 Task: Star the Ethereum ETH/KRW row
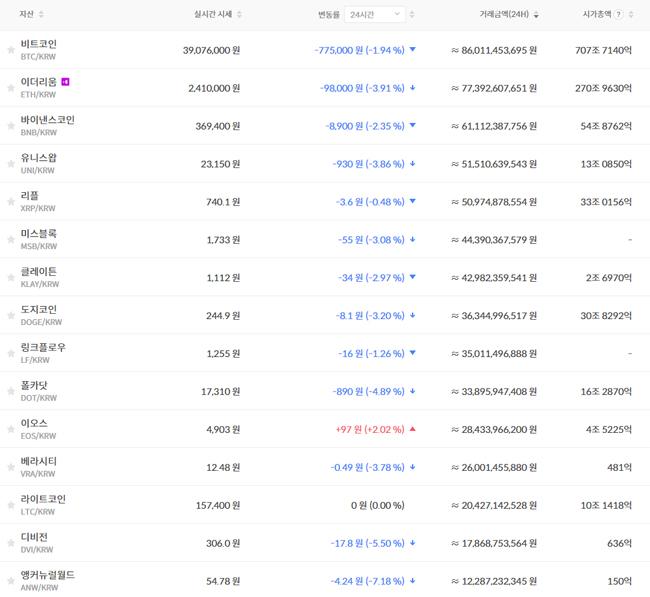[11, 87]
